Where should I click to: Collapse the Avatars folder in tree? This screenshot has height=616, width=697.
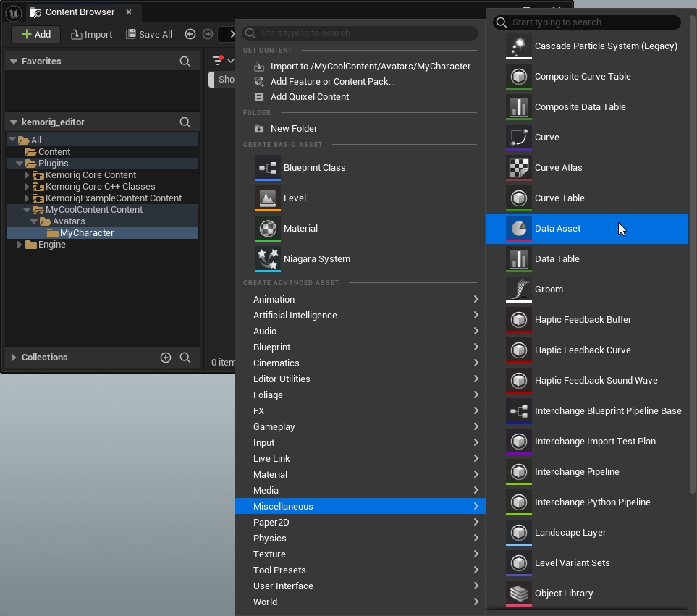point(34,221)
